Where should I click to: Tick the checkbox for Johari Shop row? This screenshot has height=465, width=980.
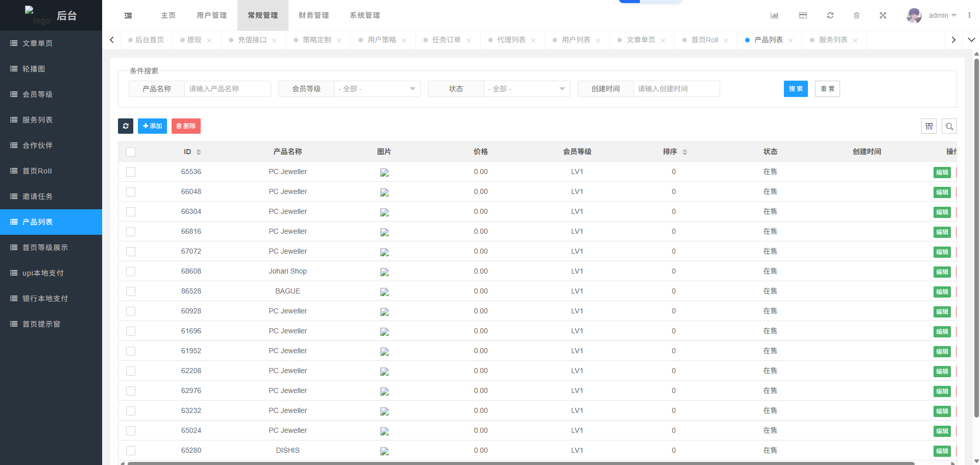tap(131, 272)
